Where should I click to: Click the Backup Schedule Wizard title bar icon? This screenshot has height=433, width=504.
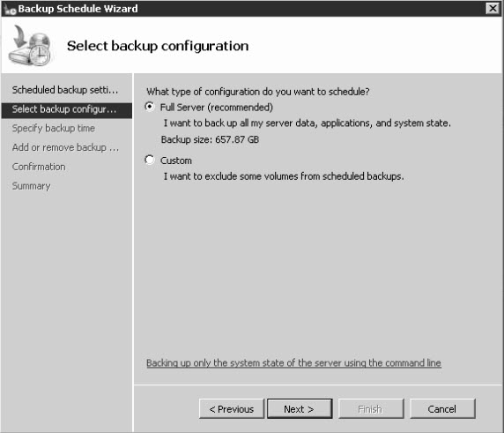point(10,10)
